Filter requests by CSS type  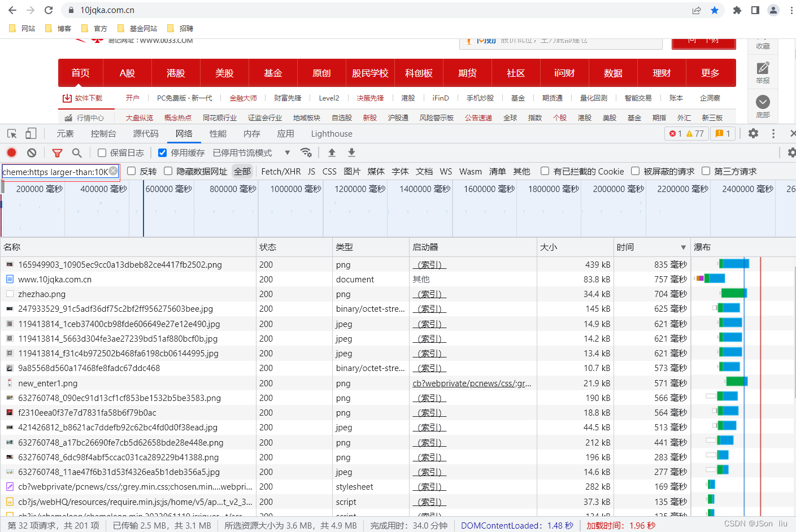(x=329, y=171)
